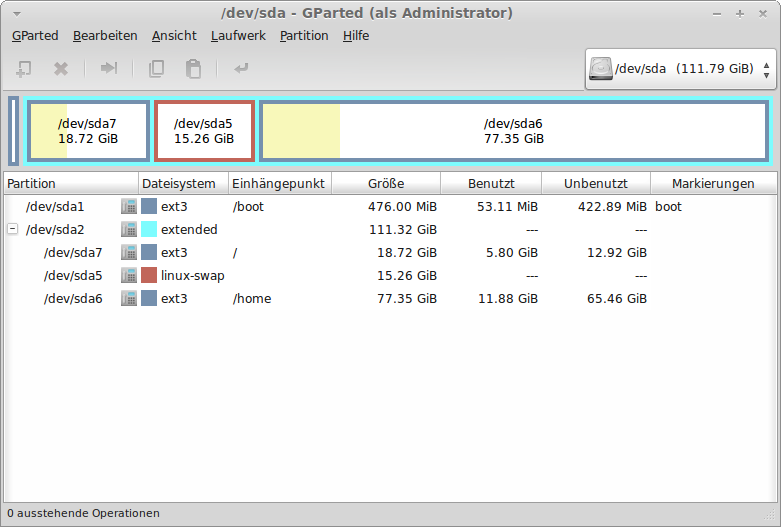Click the Paste partition toolbar icon

[193, 69]
